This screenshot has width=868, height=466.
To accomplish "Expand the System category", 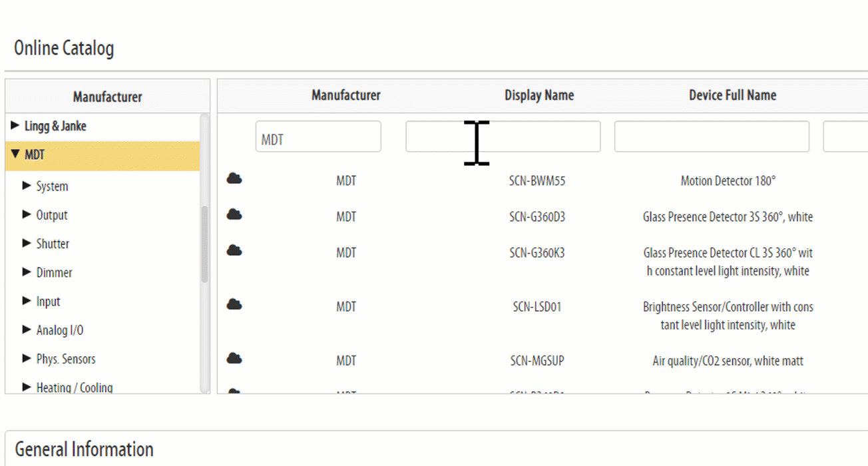I will point(27,186).
